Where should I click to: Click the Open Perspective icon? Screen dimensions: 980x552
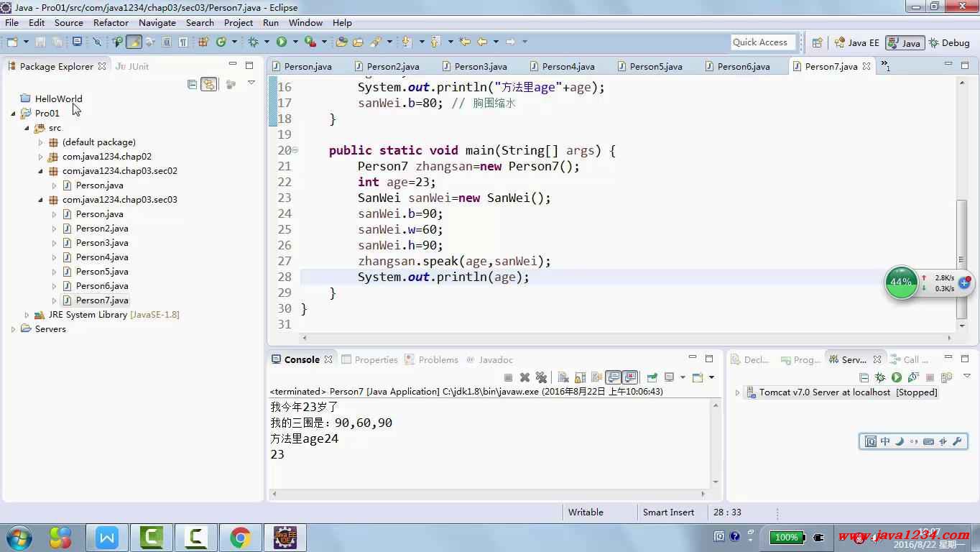point(817,42)
